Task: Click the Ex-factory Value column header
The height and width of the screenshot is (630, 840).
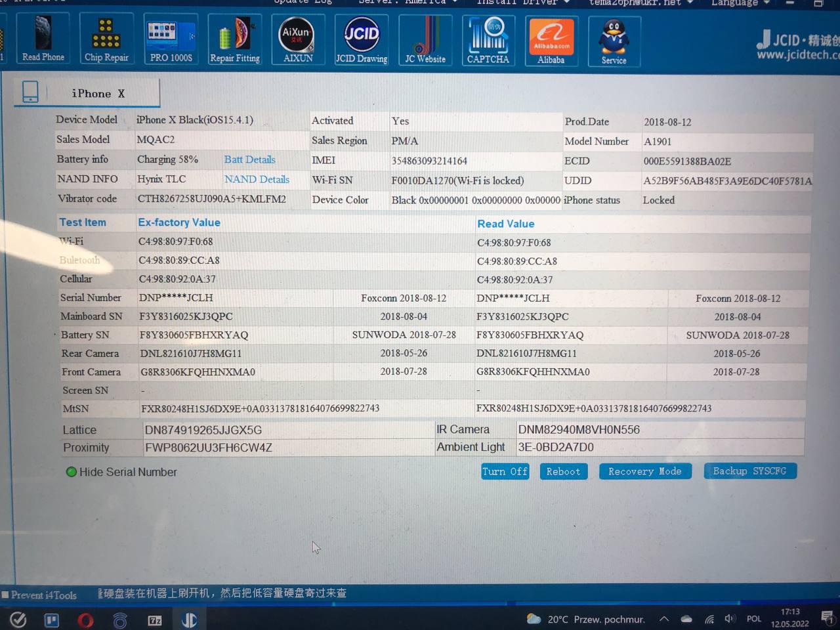Action: pyautogui.click(x=179, y=222)
